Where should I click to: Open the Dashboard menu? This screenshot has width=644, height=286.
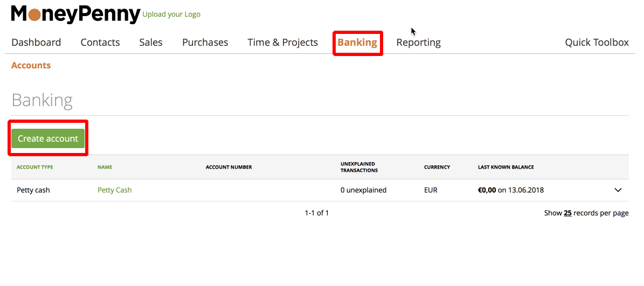pyautogui.click(x=36, y=42)
